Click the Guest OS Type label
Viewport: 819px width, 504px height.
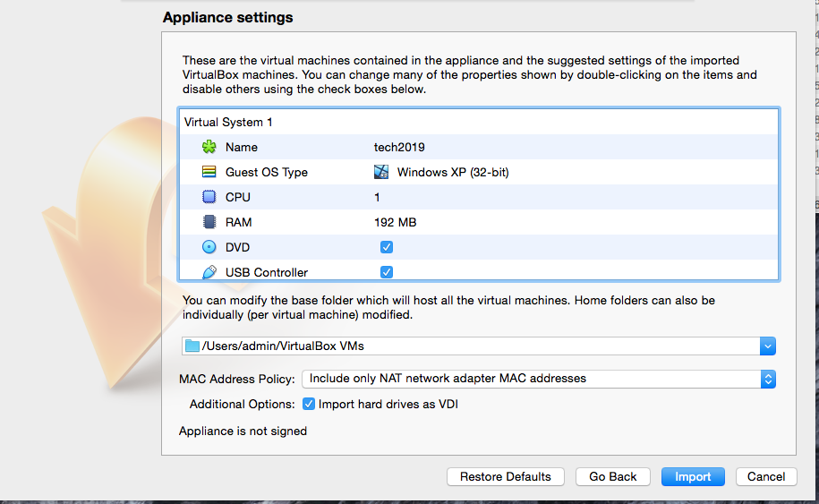[x=267, y=173]
